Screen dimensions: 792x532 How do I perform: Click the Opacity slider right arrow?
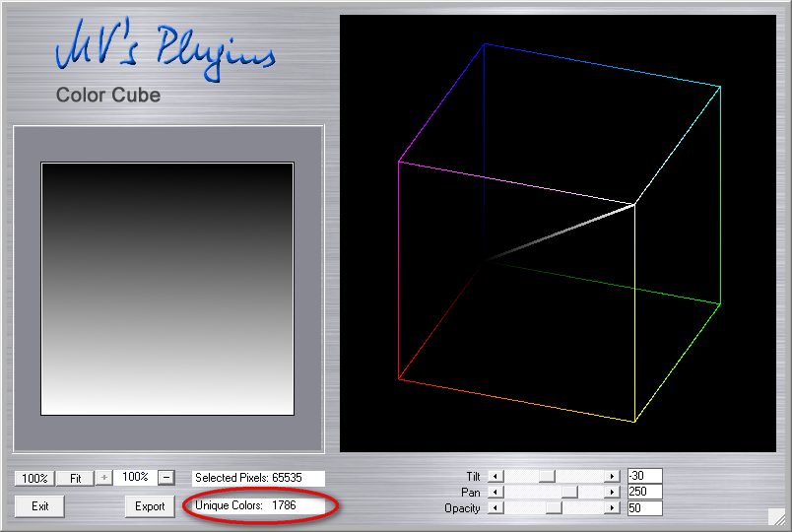[x=612, y=507]
